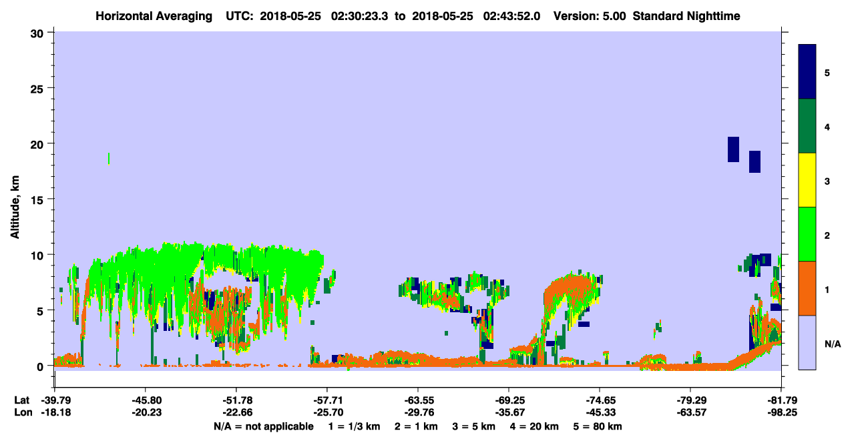Screen dimensions: 868x445
Task: Click latitude value '-57.71'
Action: pos(327,400)
